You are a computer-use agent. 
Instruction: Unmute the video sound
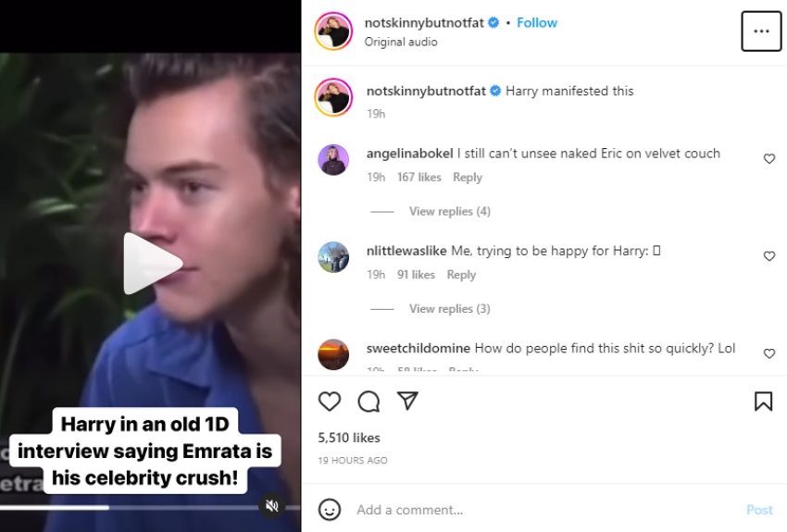click(271, 505)
